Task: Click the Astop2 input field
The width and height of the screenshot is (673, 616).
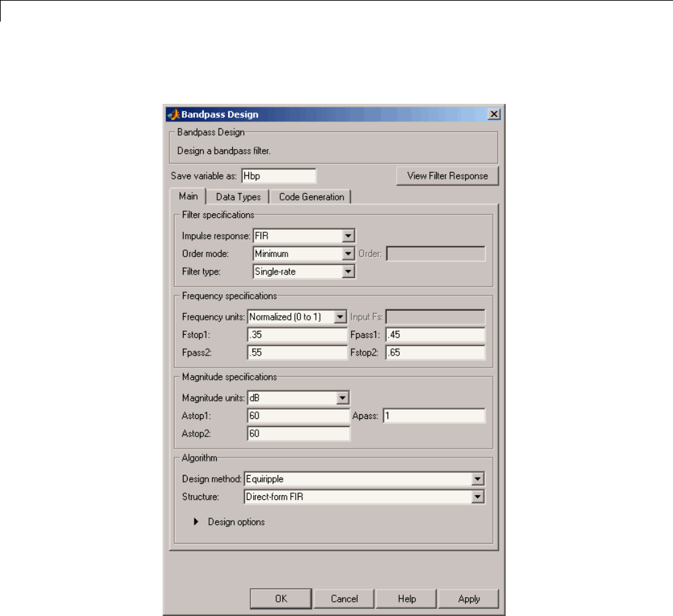Action: [x=299, y=434]
